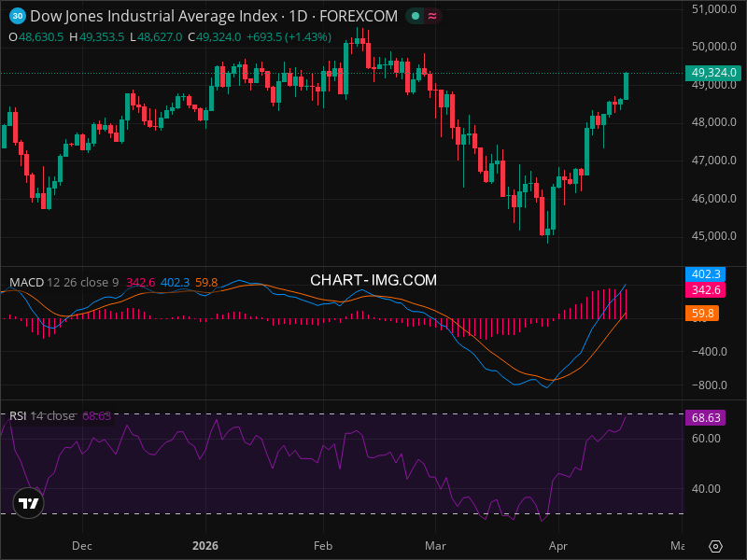The image size is (747, 560).
Task: Click the latest green candlestick
Action: click(x=626, y=86)
